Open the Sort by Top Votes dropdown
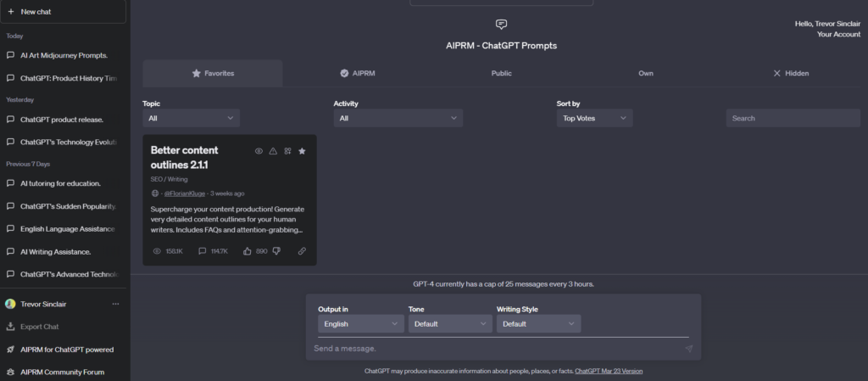 pos(594,119)
